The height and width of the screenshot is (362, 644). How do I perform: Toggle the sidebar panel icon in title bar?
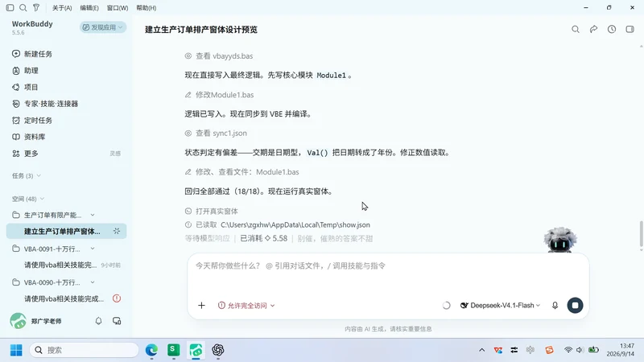pyautogui.click(x=10, y=7)
